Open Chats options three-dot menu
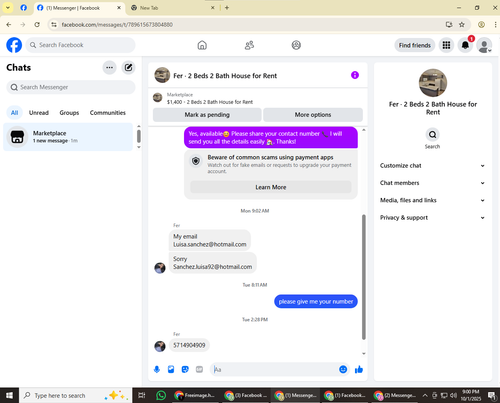 click(x=109, y=68)
